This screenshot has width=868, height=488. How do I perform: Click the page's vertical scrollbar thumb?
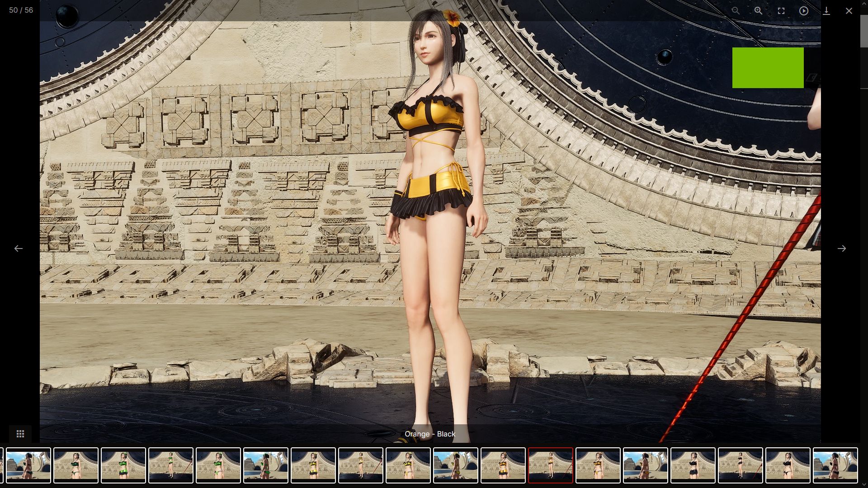[864, 31]
